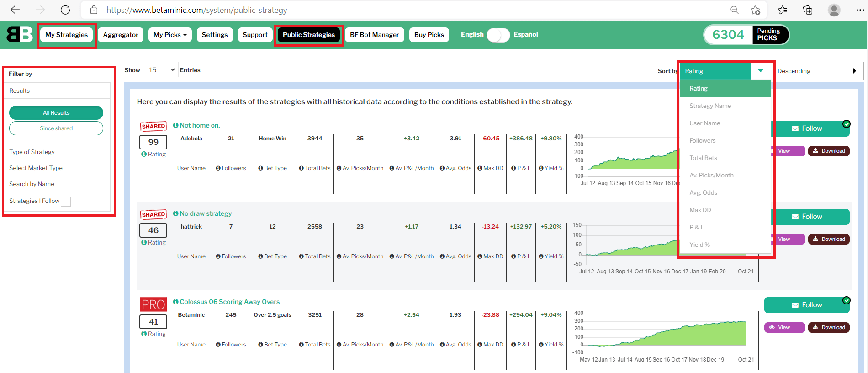This screenshot has width=868, height=373.
Task: Download the Not home on. strategy
Action: pos(829,151)
